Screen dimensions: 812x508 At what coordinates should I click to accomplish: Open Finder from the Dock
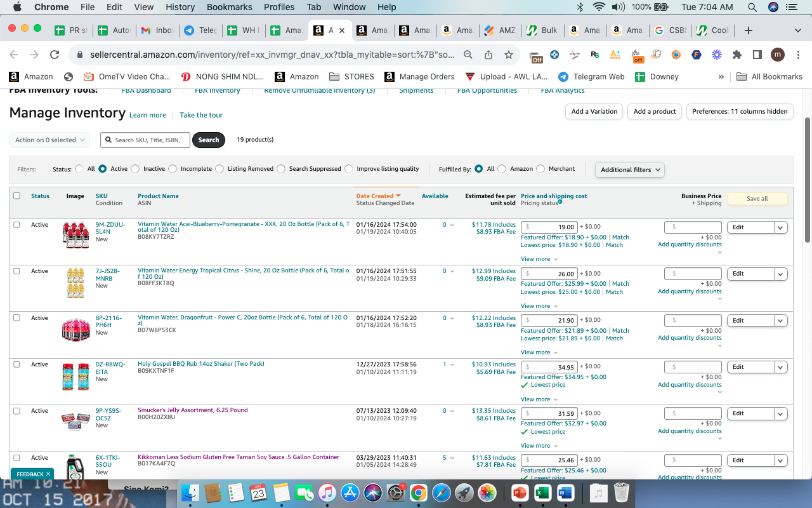coord(190,493)
